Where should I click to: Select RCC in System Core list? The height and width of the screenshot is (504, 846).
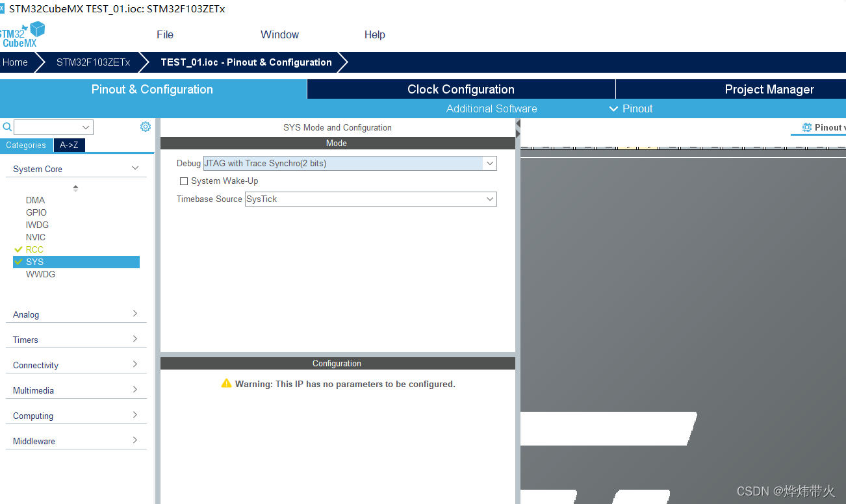coord(34,249)
